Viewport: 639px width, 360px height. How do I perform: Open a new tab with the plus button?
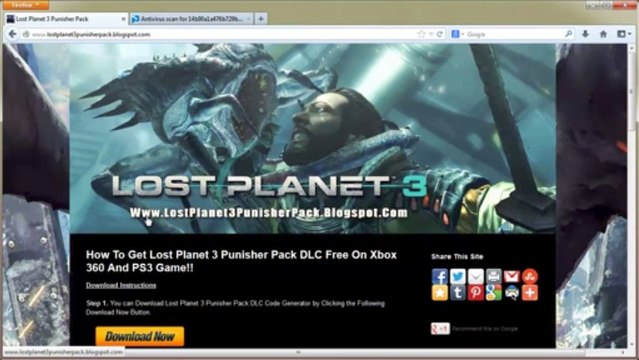pos(261,19)
